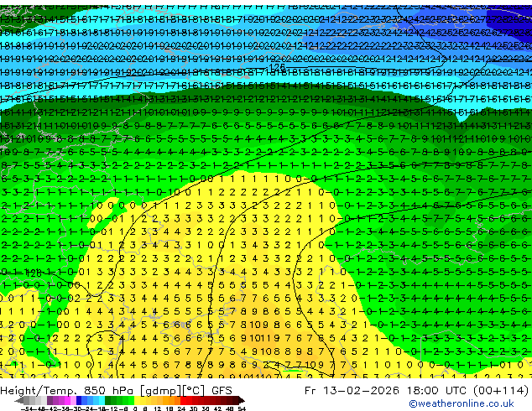The height and width of the screenshot is (411, 532).
Task: Pick the dark blue swatch in the temperature legend
Action: [79, 400]
